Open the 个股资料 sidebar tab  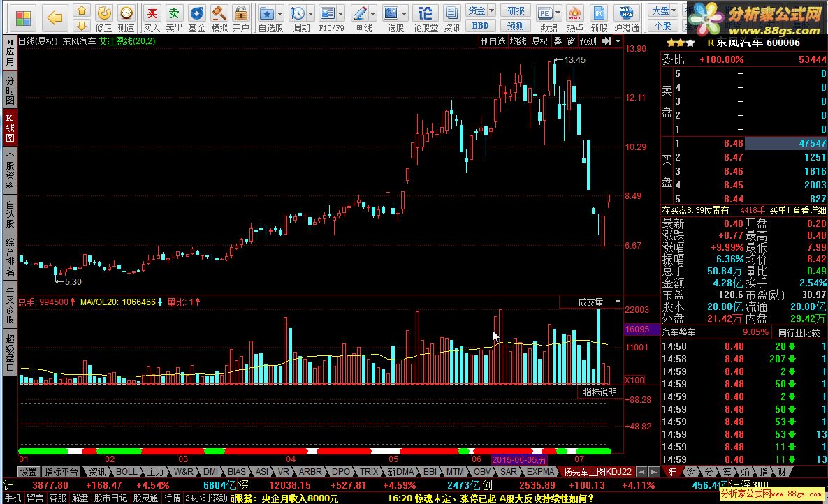coord(10,170)
